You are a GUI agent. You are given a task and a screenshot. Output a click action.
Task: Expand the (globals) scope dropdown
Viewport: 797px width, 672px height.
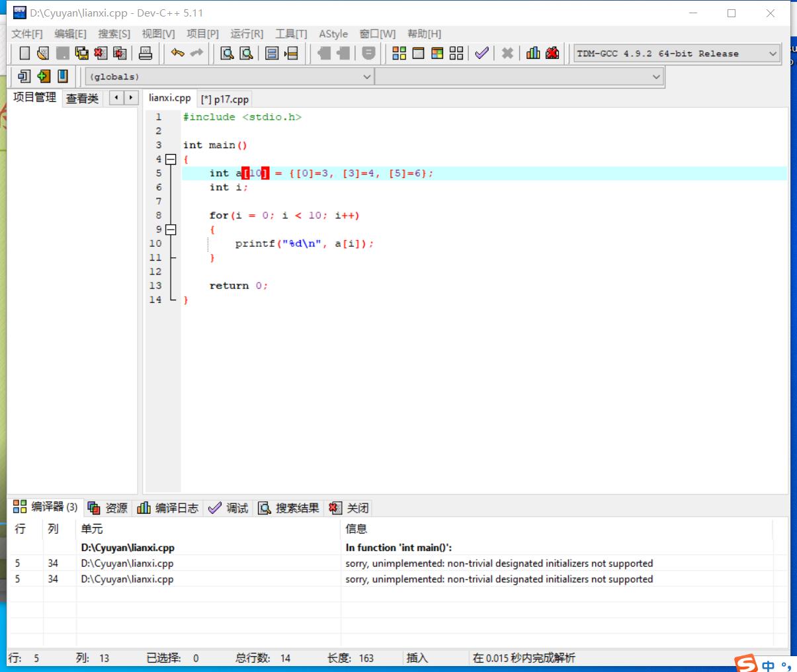point(367,77)
